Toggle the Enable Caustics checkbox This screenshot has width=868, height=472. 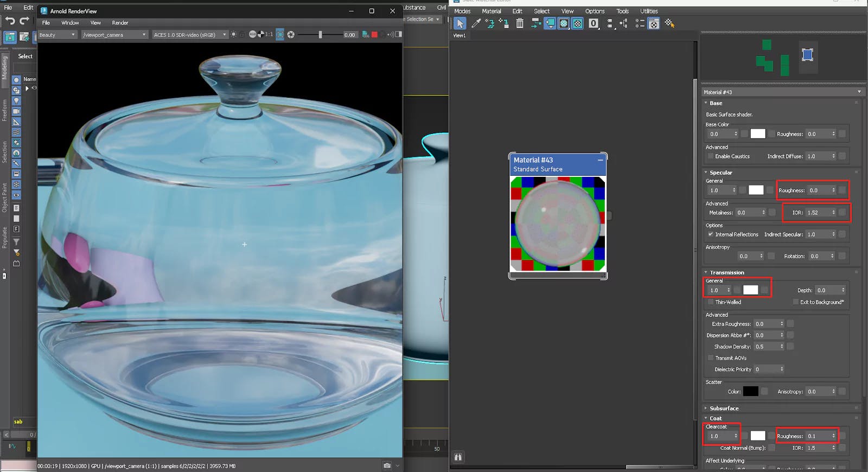711,156
